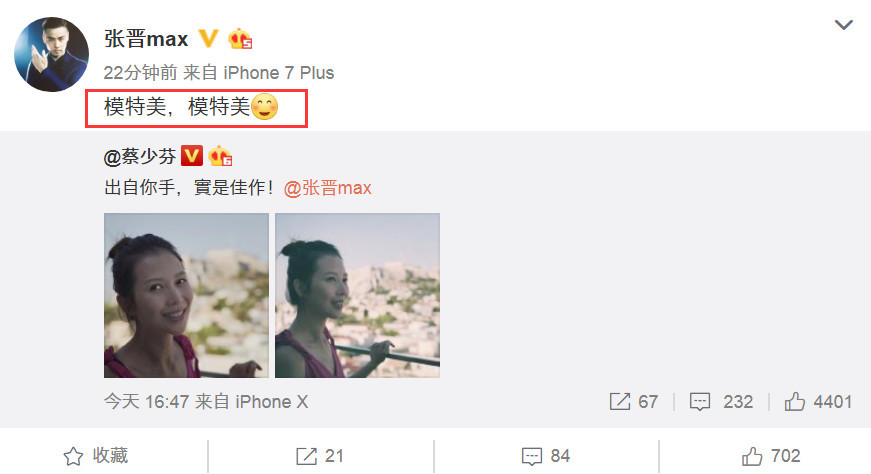Viewport: 871px width, 474px height.
Task: Like the original post with 4401 likes
Action: (818, 401)
